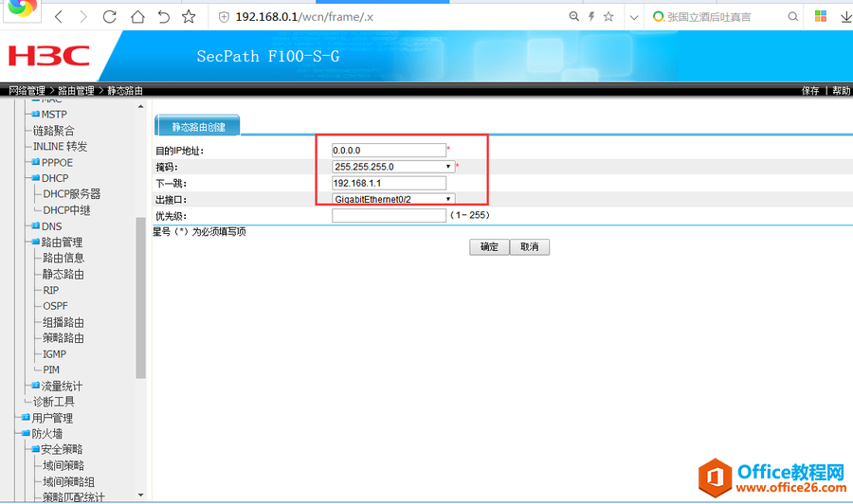
Task: Click the 保存 link in header bar
Action: (810, 91)
